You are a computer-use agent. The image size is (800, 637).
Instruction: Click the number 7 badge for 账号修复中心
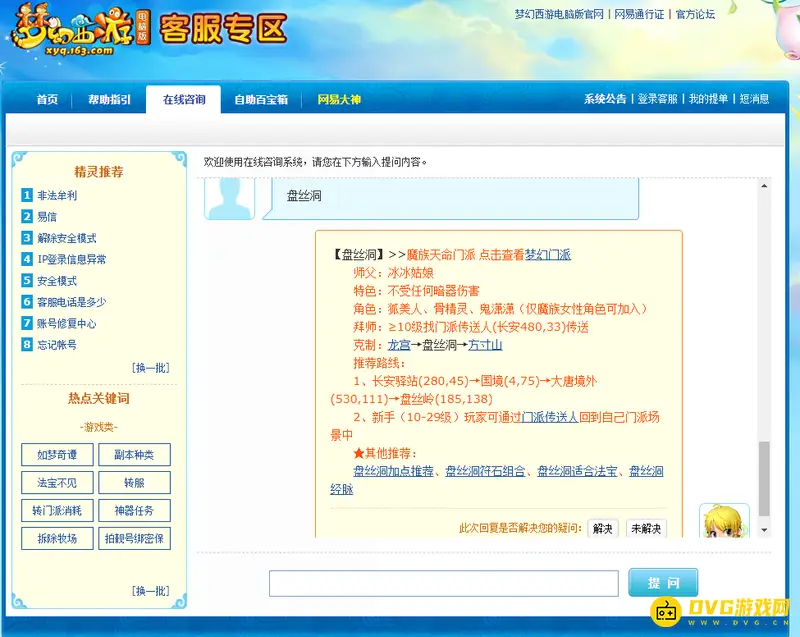pos(27,323)
